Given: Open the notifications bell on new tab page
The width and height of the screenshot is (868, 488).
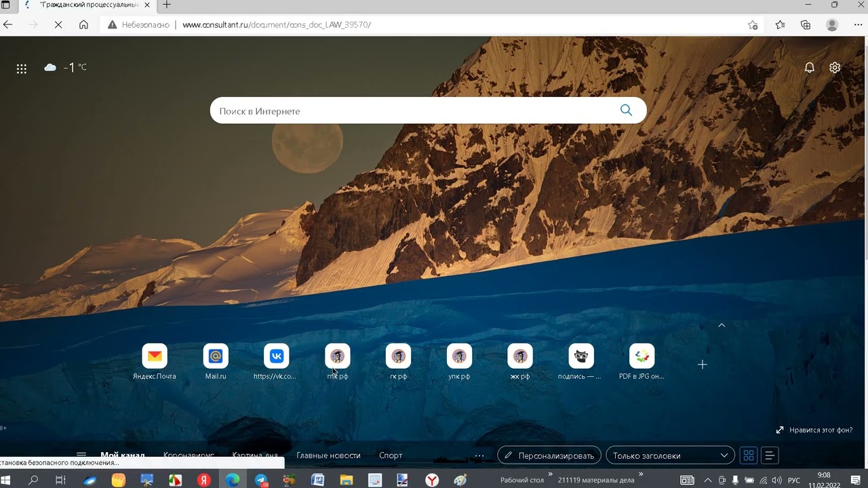Looking at the screenshot, I should tap(809, 68).
